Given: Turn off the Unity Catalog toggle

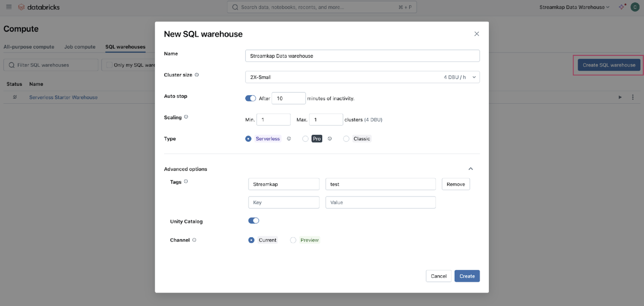Looking at the screenshot, I should point(253,221).
